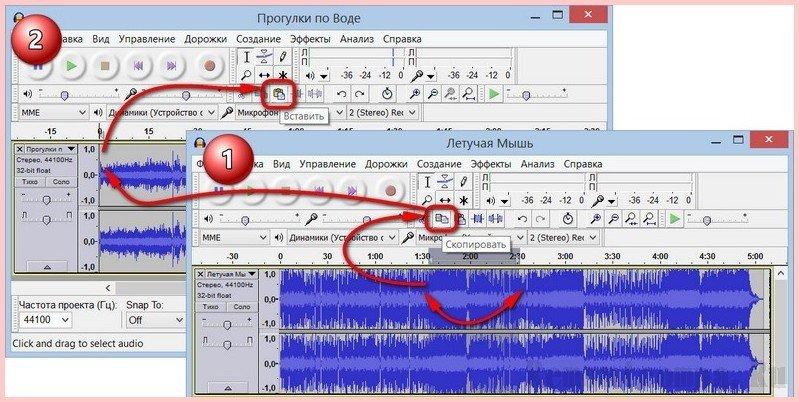Image resolution: width=799 pixels, height=402 pixels.
Task: Close the Прогулки track with X
Action: (20, 149)
